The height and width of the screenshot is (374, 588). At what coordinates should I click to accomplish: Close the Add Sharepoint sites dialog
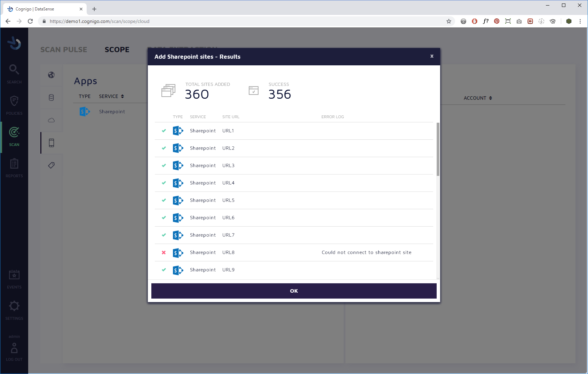(432, 56)
